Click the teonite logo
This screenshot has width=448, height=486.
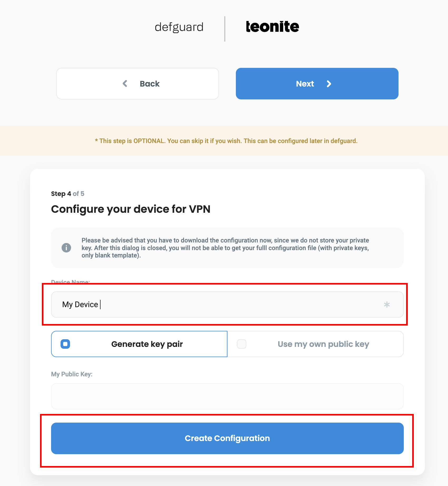click(272, 27)
